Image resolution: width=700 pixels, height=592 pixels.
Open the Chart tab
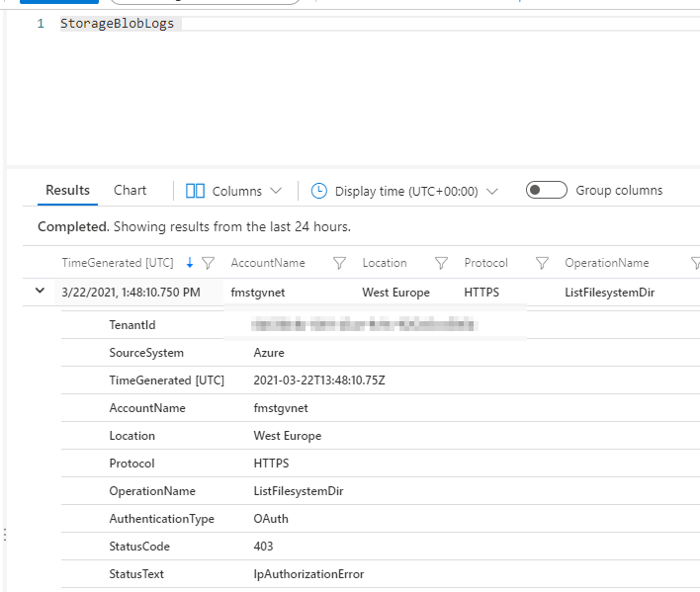point(130,191)
